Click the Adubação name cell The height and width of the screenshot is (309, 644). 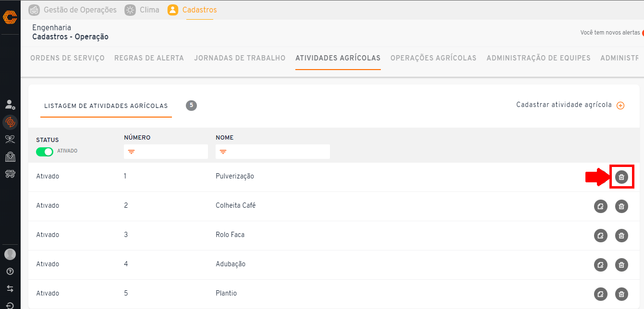[x=231, y=264]
